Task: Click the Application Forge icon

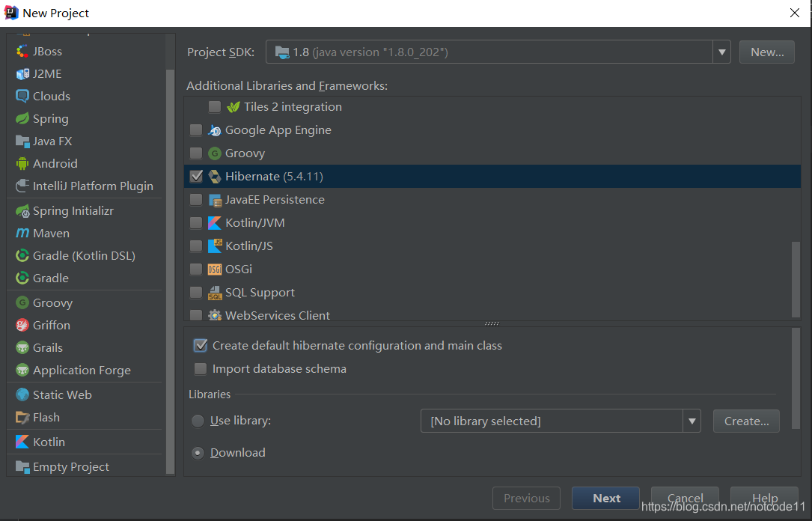Action: [x=22, y=371]
